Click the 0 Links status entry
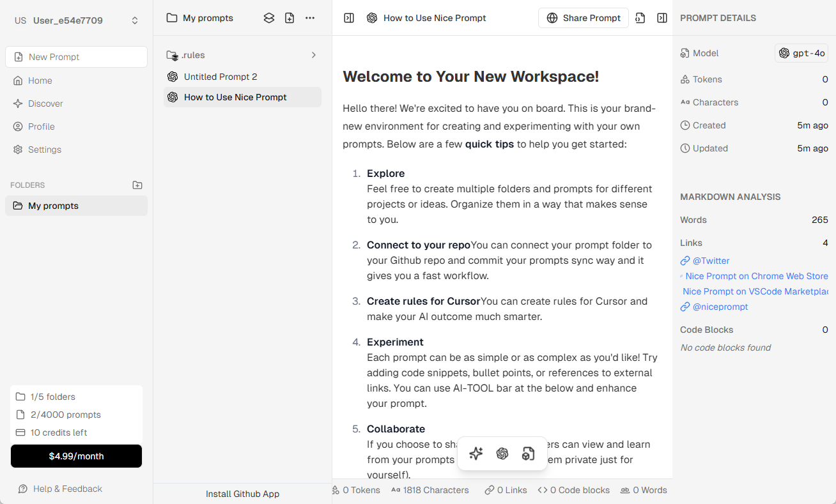Screen dimensions: 836x504 506,490
